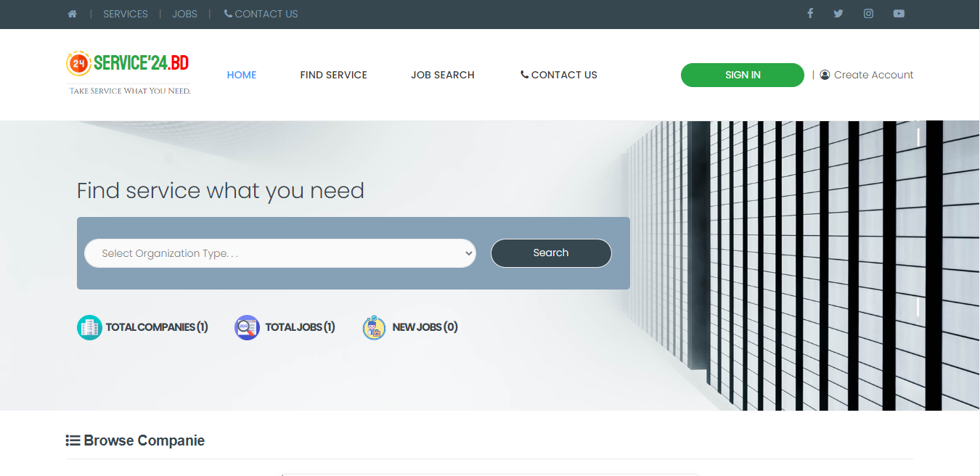The image size is (980, 476).
Task: Expand the Select Organization Type dropdown
Action: point(280,253)
